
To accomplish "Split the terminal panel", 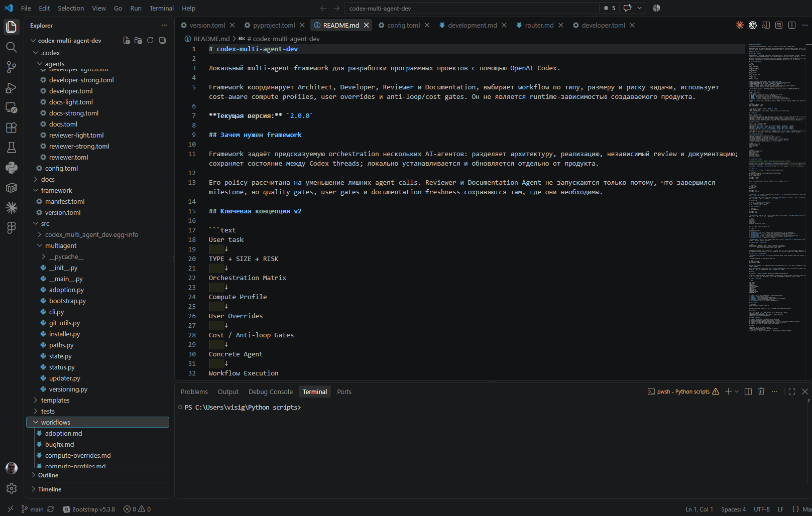I will click(748, 392).
